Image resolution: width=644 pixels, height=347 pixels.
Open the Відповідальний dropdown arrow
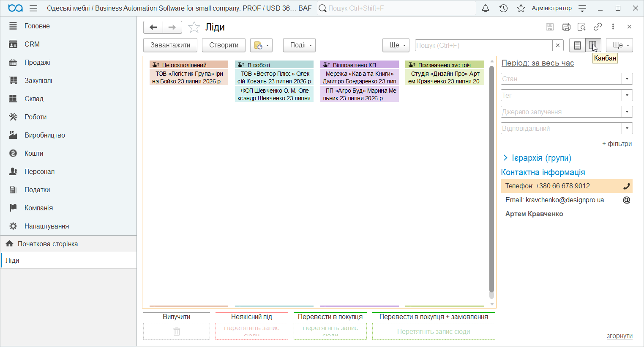click(x=627, y=128)
